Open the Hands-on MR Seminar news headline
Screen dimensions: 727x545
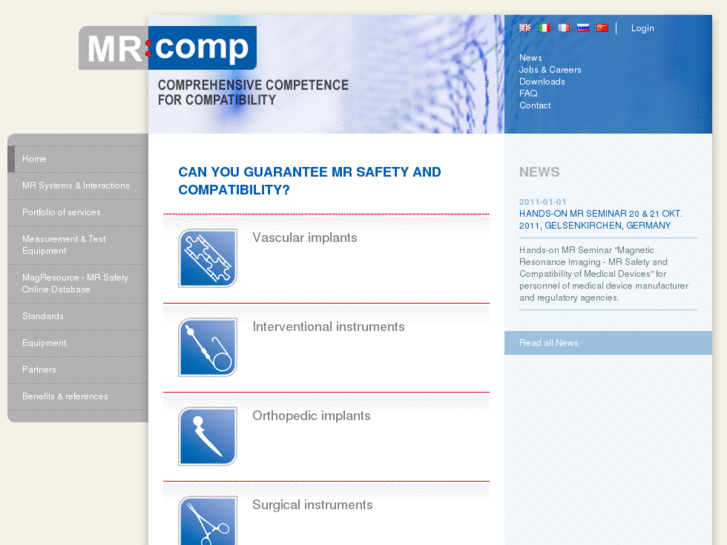[x=600, y=220]
